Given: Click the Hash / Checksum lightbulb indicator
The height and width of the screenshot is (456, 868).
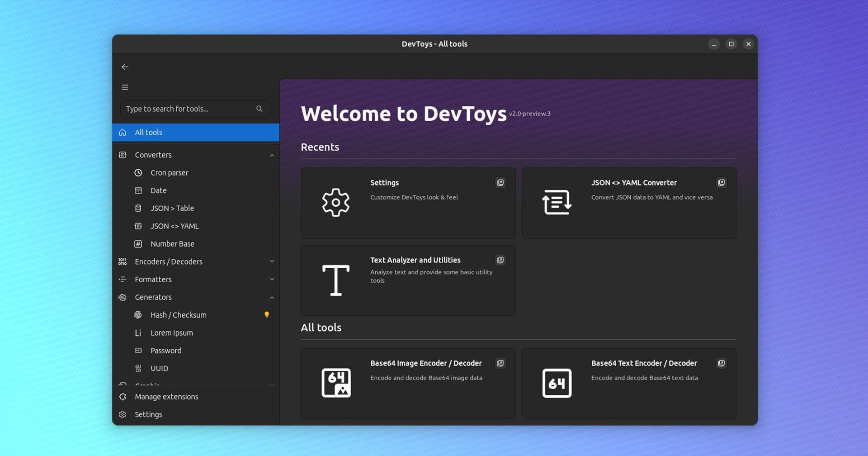Looking at the screenshot, I should click(267, 315).
